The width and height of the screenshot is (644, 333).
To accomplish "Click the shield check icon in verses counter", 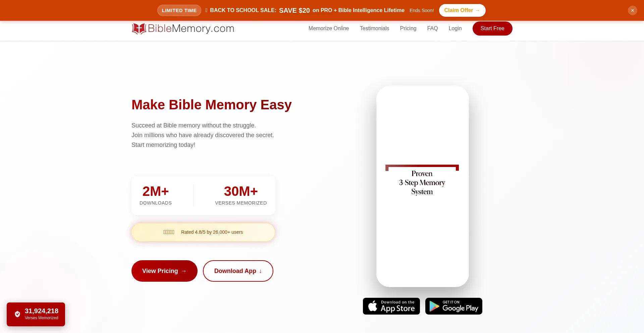I will [17, 314].
